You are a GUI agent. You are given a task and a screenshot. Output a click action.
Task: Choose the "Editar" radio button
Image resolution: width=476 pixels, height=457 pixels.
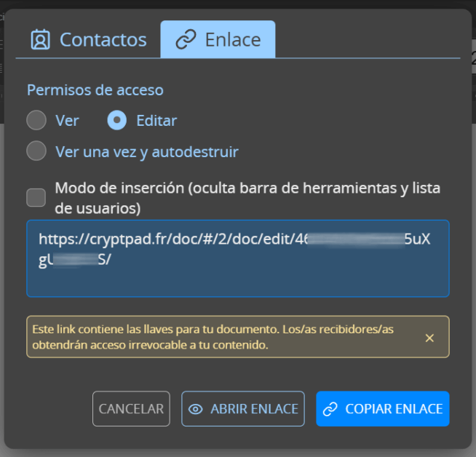[x=117, y=120]
